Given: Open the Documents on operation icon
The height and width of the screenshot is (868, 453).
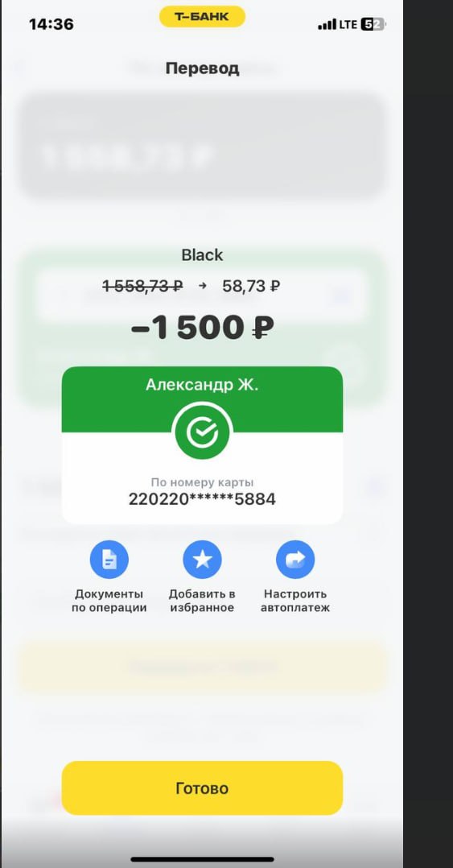Looking at the screenshot, I should pos(109,559).
